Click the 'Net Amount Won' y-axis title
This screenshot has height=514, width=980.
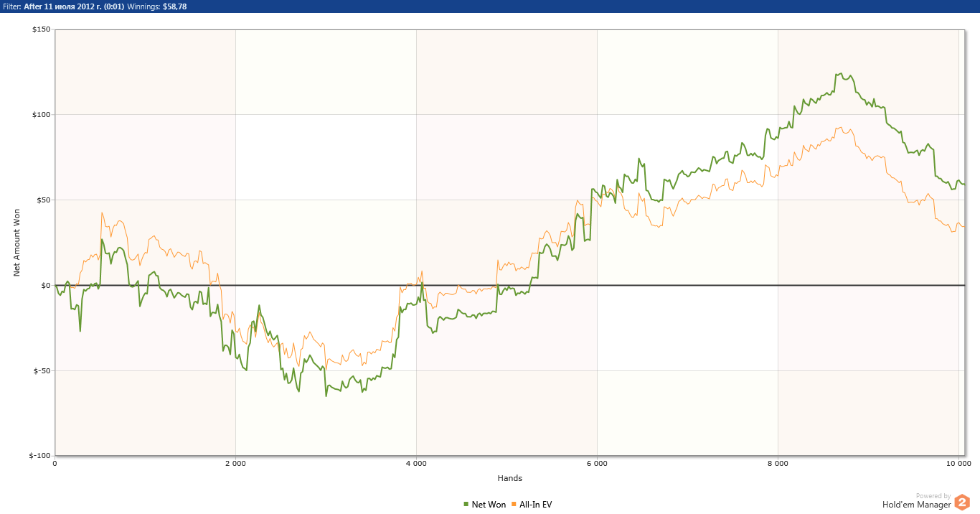tap(17, 243)
